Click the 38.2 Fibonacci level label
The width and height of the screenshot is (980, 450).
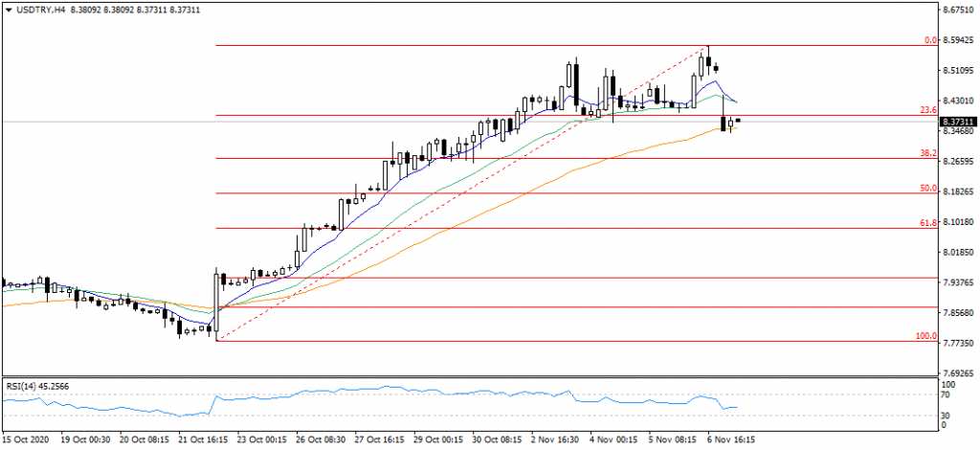[926, 153]
